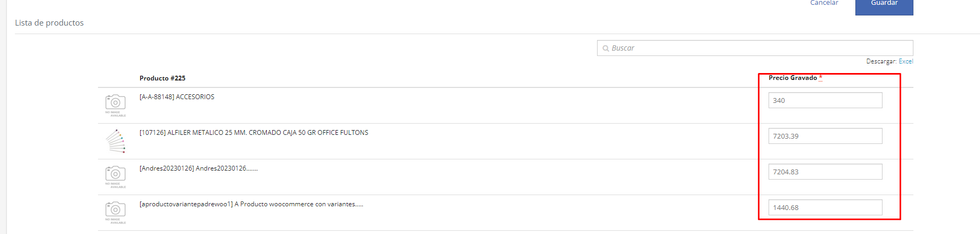The image size is (980, 234).
Task: Click the Cancelar link
Action: point(824,3)
